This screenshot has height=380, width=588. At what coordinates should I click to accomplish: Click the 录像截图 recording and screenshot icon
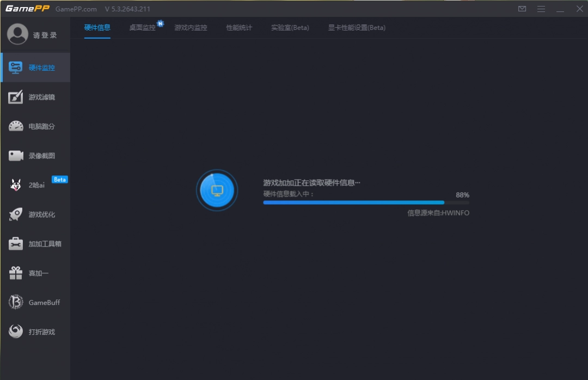click(x=35, y=155)
